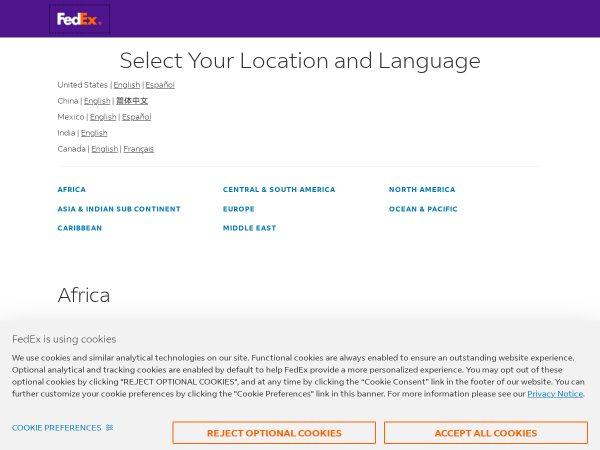600x450 pixels.
Task: Open Canada Français site
Action: (x=139, y=149)
